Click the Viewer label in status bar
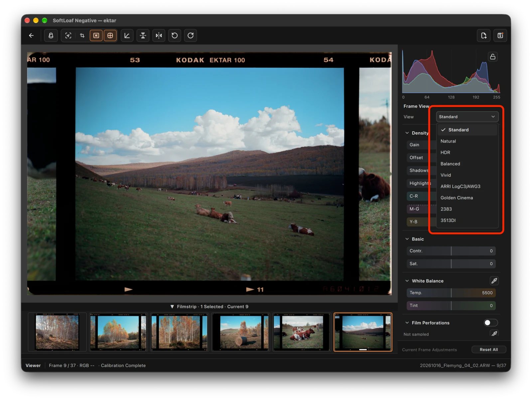Image resolution: width=532 pixels, height=400 pixels. tap(33, 365)
